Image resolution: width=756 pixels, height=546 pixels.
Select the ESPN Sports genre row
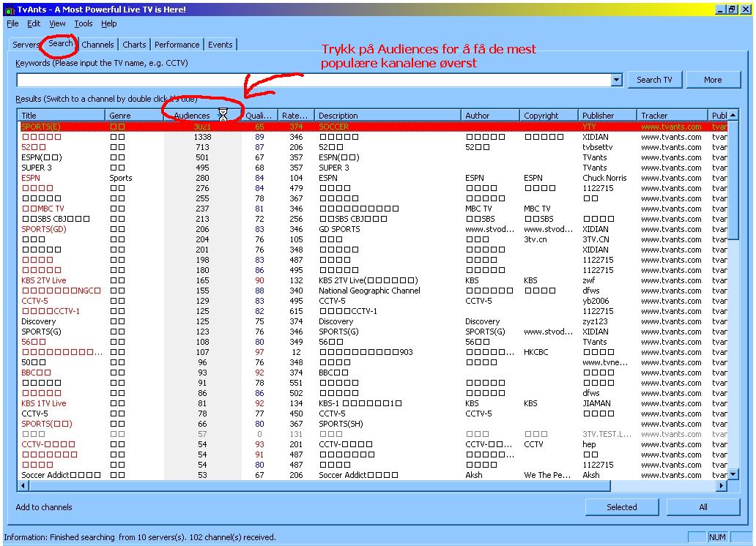click(x=373, y=178)
